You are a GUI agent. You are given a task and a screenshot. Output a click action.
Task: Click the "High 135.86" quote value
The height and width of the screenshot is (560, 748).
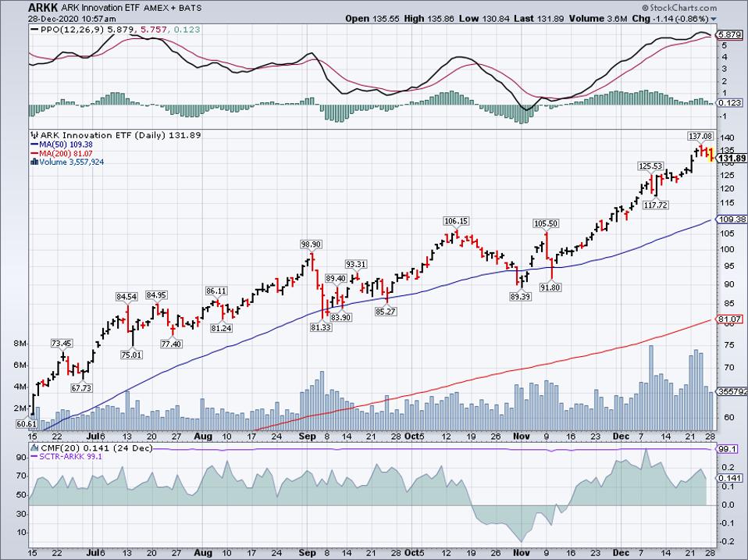[x=429, y=19]
